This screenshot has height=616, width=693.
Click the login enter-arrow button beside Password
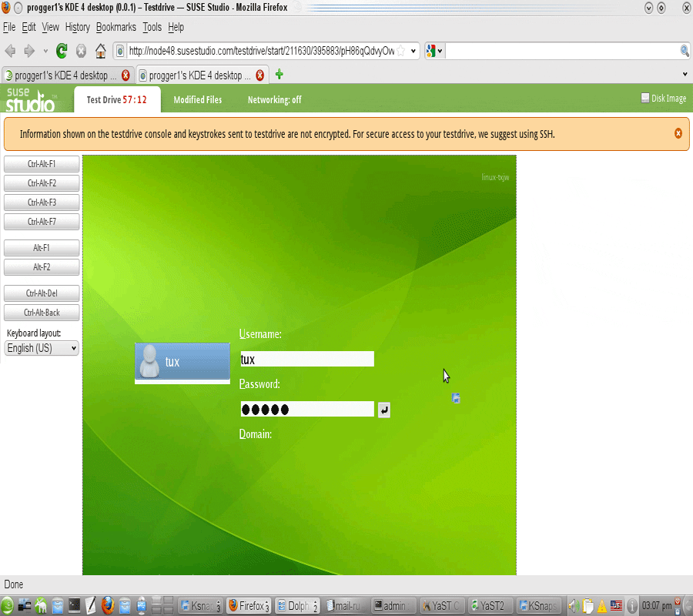tap(384, 410)
